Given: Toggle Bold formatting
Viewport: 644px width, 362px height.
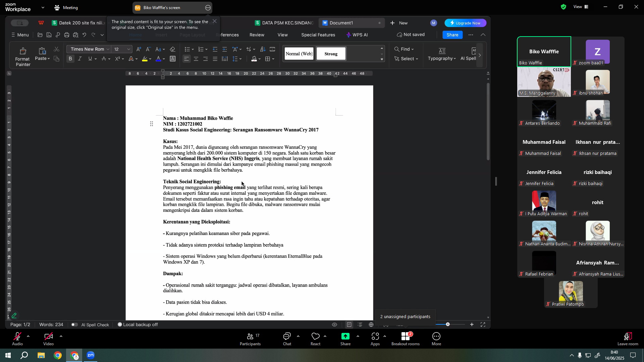Looking at the screenshot, I should pos(70,59).
